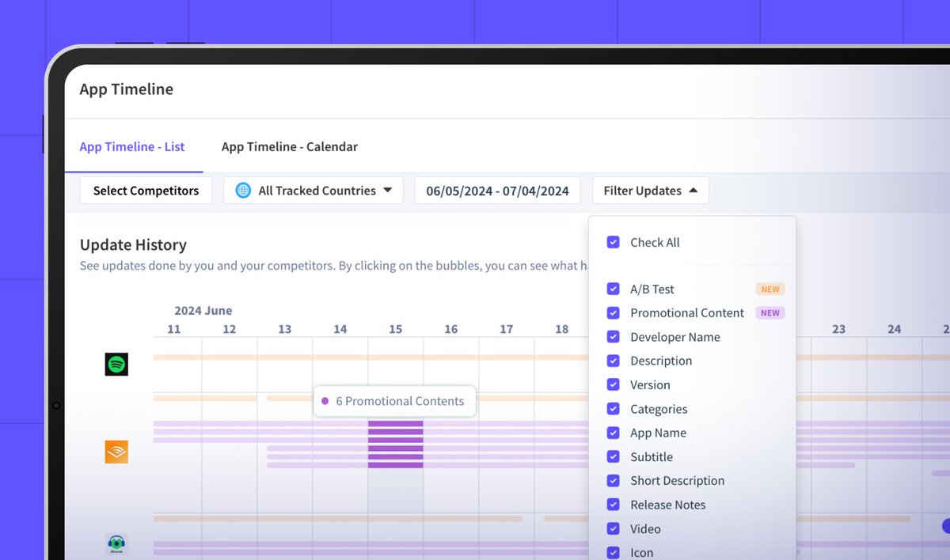Uncheck the Check All checkbox

(x=613, y=242)
